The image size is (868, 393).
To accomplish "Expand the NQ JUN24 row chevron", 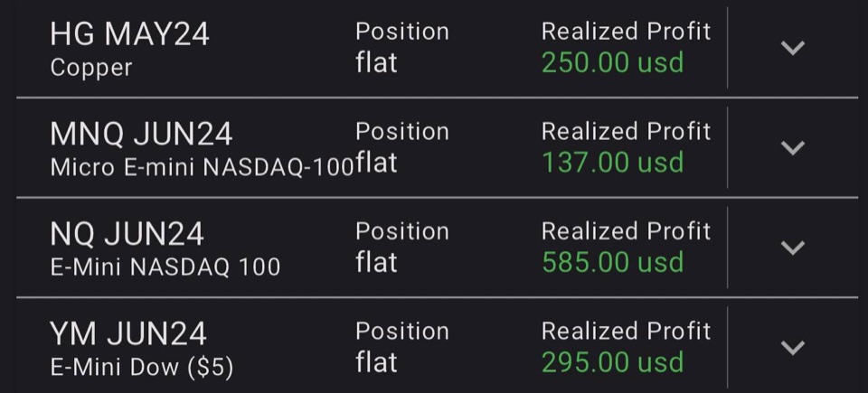I will pos(792,248).
